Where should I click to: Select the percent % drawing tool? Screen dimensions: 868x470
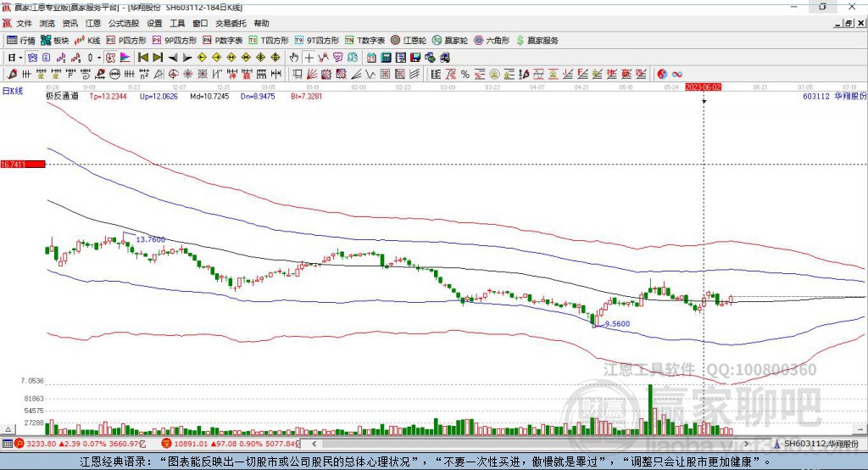(465, 74)
